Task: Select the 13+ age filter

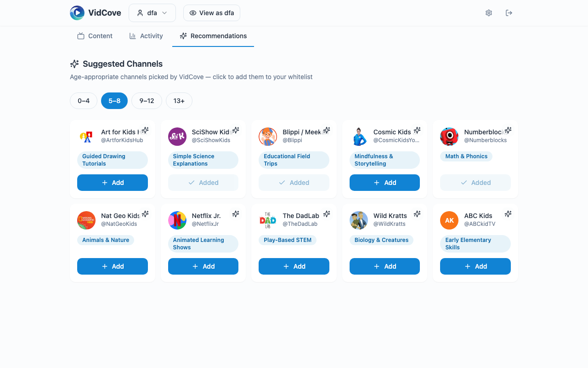Action: point(179,101)
